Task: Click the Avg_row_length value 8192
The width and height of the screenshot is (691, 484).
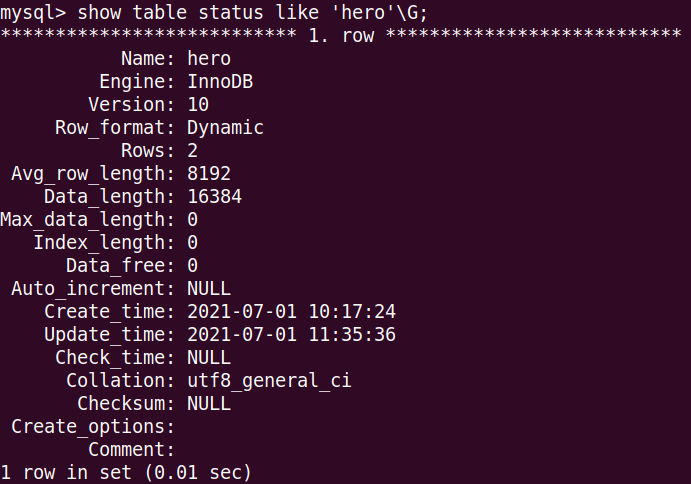Action: (x=209, y=174)
